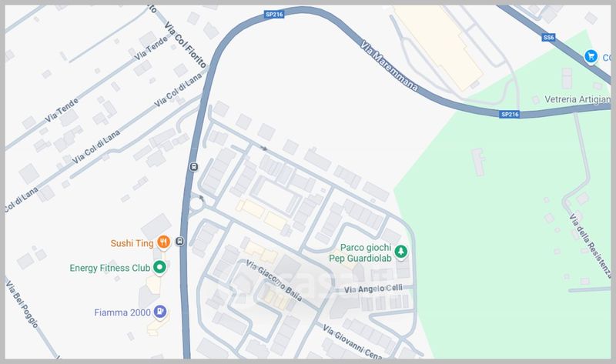The image size is (616, 364).
Task: Click the SS6 road shield
Action: click(548, 37)
